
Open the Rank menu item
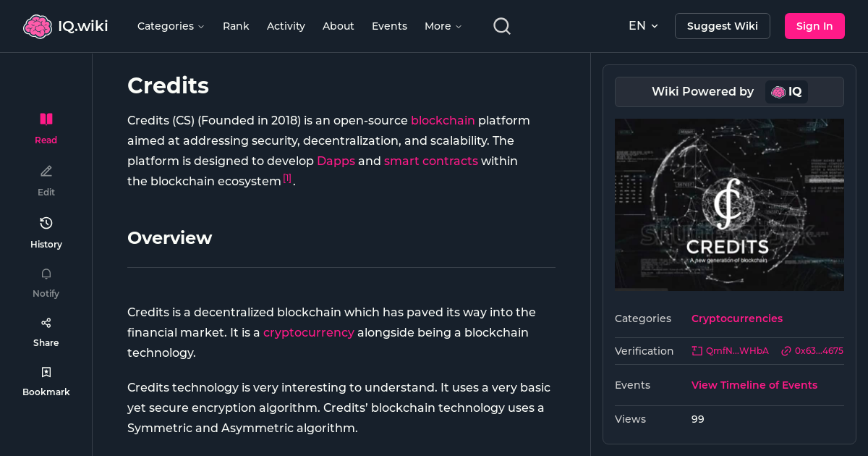(x=236, y=25)
